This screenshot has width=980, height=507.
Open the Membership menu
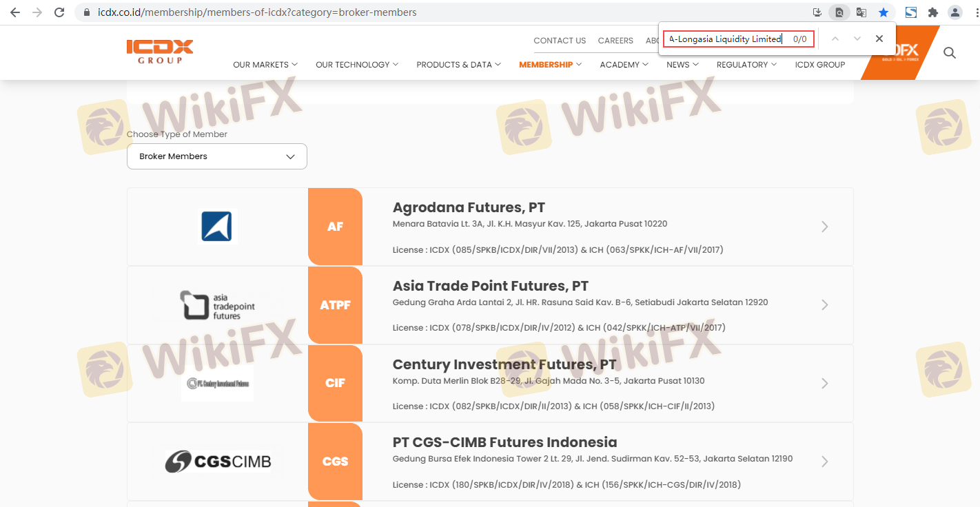coord(550,65)
